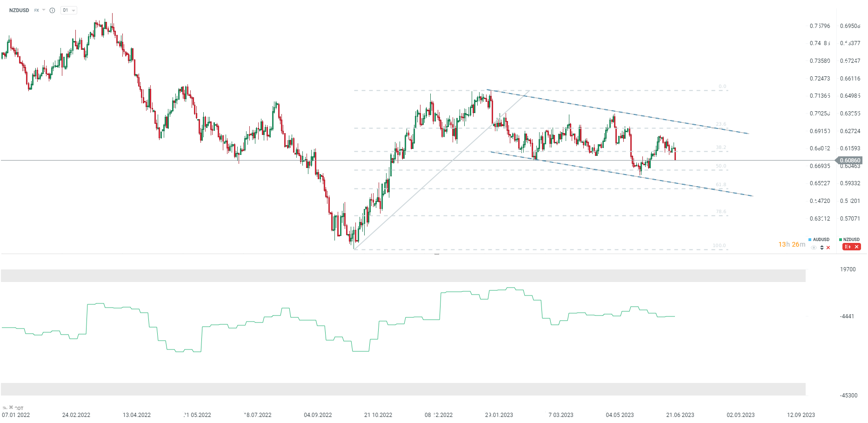Click the panel divider handle below chart

coord(437,254)
